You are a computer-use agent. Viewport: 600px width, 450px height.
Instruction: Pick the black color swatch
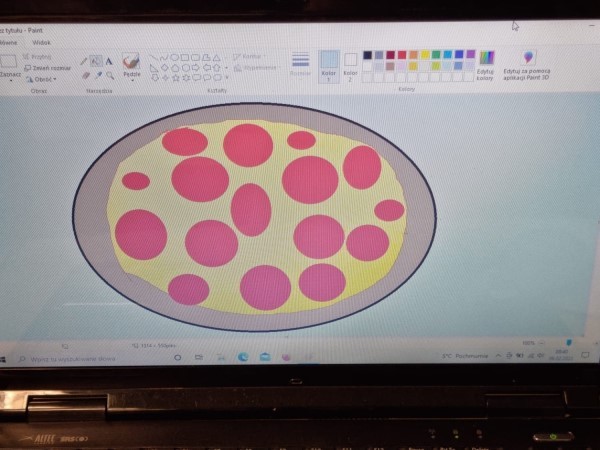point(367,55)
